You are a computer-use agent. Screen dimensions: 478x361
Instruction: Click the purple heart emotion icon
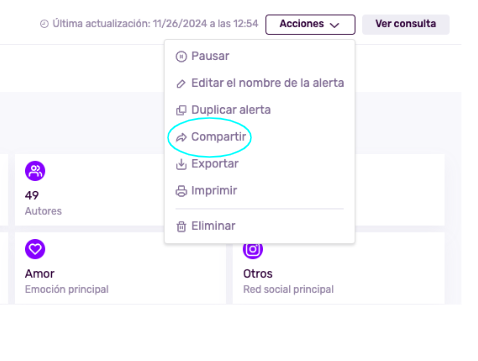pyautogui.click(x=35, y=249)
